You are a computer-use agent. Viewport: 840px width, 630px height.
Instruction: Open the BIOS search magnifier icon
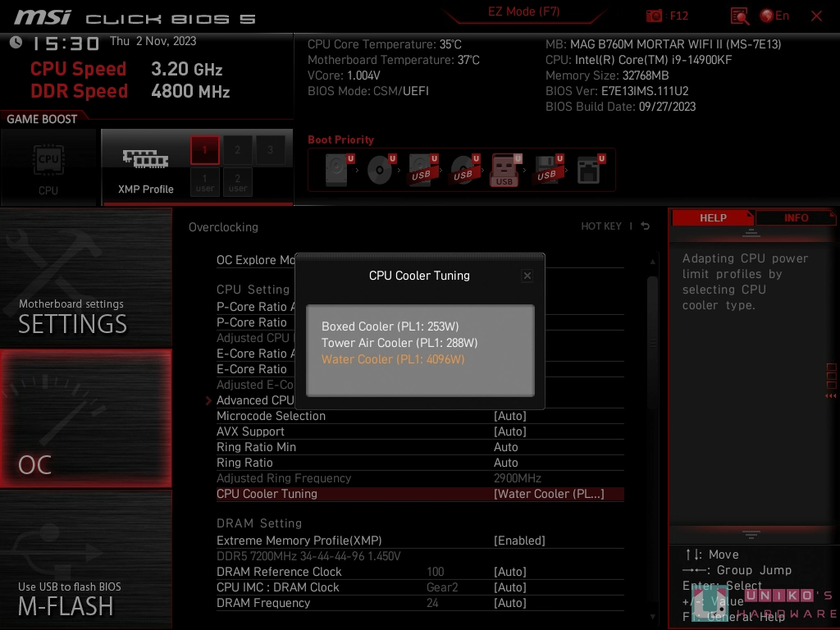[740, 16]
